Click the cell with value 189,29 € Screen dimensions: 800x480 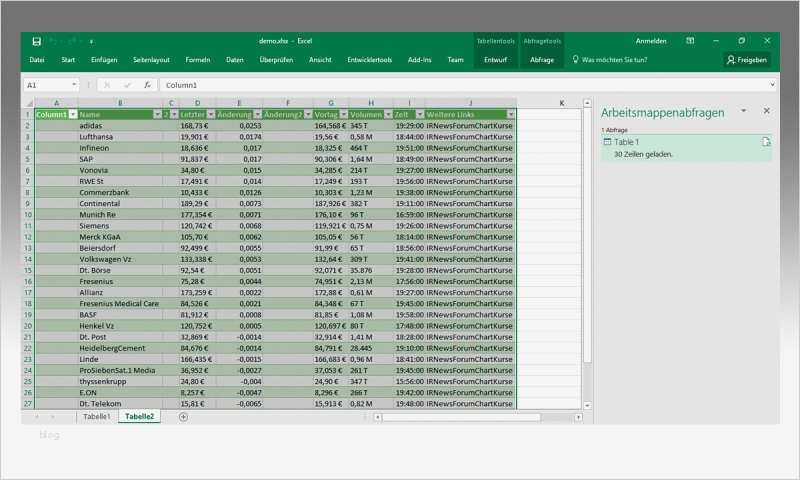click(x=197, y=204)
